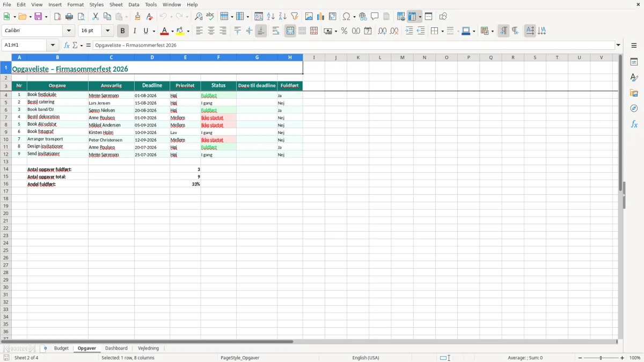Apply red font color swatch
This screenshot has height=362, width=644.
point(165,31)
